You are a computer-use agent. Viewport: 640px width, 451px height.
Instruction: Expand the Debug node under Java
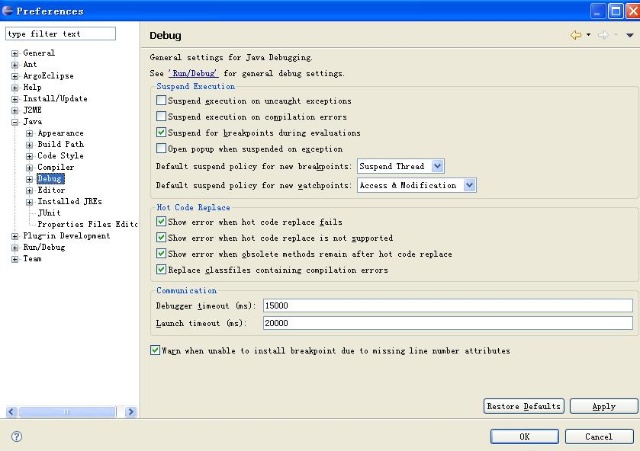(x=29, y=179)
